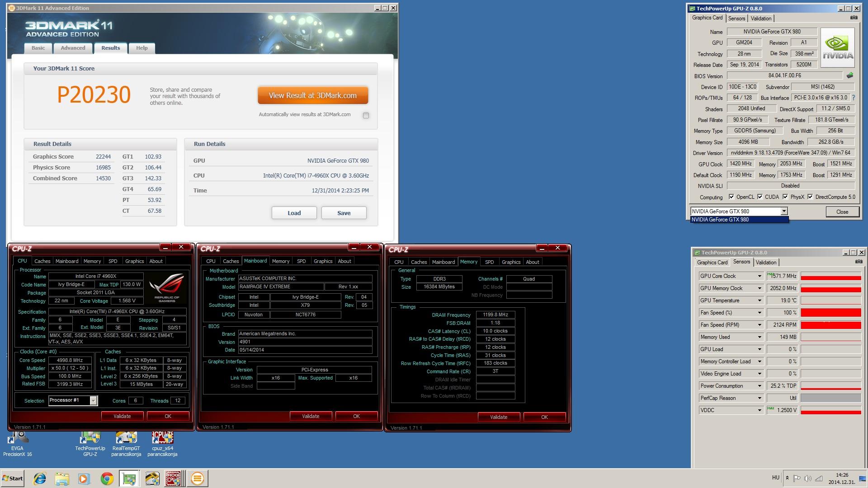
Task: Expand Fan Speed (%) sensor dropdown
Action: click(x=759, y=313)
